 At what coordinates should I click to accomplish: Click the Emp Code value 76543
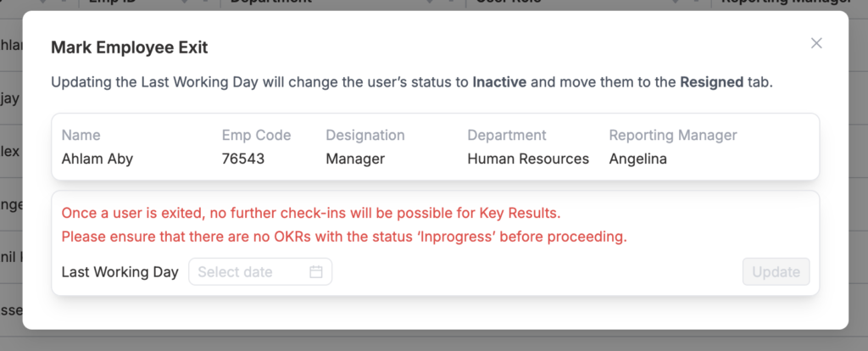pyautogui.click(x=243, y=159)
